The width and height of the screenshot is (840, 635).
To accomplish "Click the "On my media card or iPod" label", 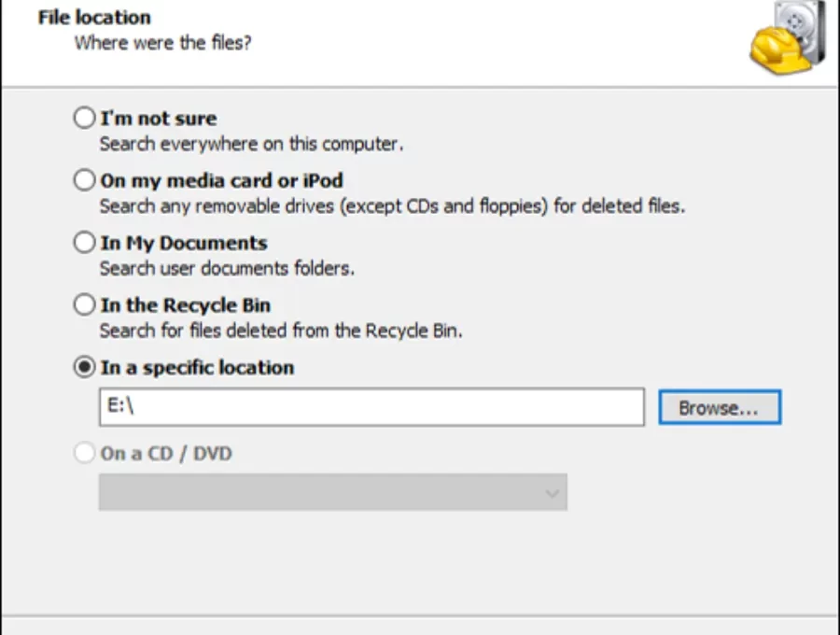I will [222, 180].
